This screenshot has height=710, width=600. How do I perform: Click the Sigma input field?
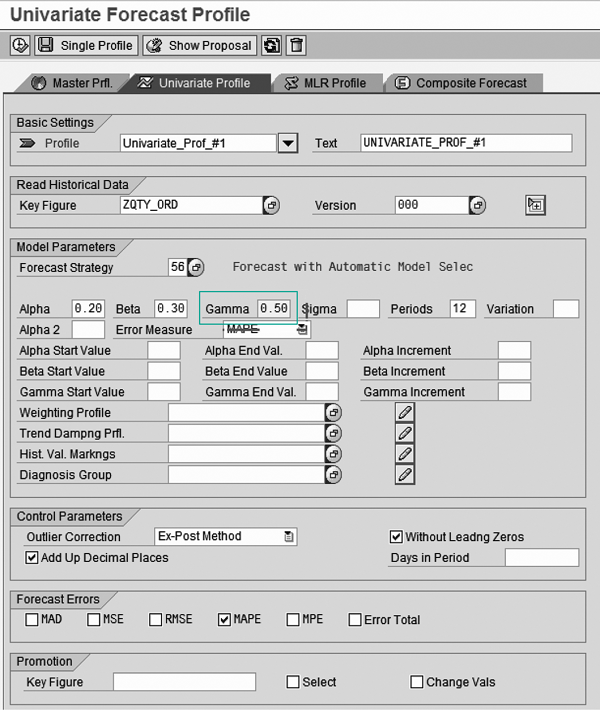click(x=363, y=309)
